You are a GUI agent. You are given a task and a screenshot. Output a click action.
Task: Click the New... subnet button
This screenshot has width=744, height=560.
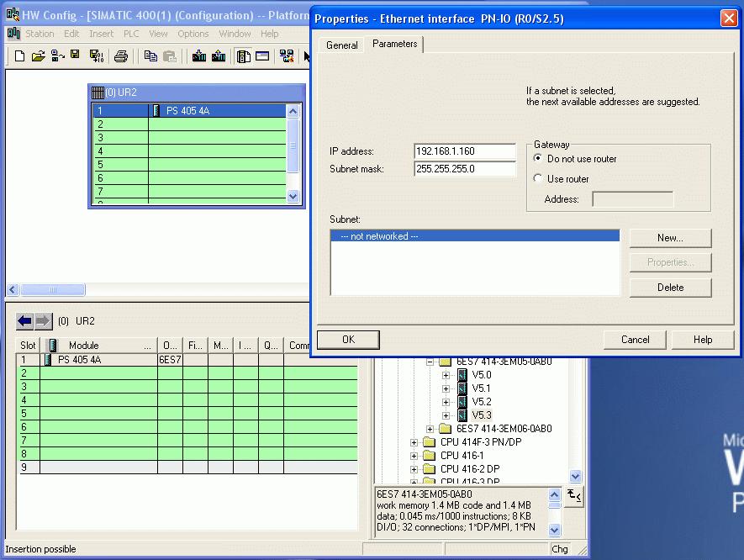tap(671, 238)
